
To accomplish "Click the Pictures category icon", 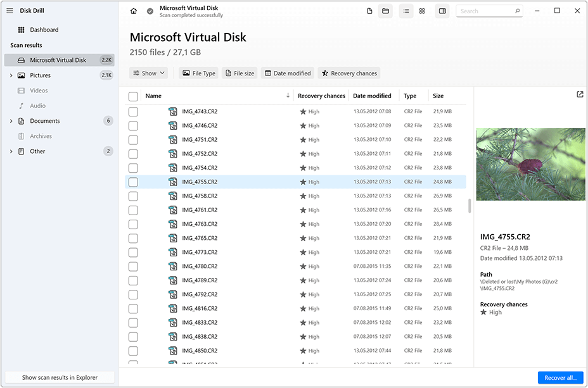I will 22,75.
